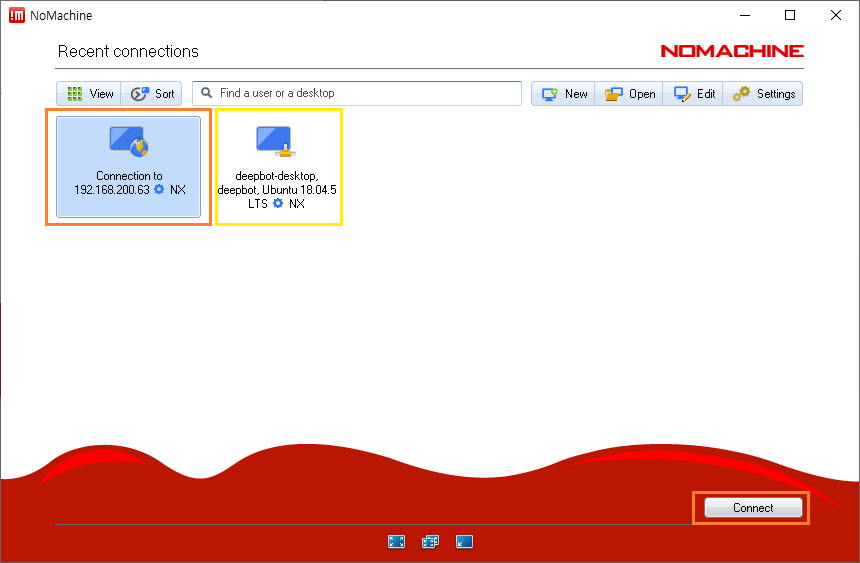Click the Connect button
This screenshot has height=563, width=860.
click(753, 508)
